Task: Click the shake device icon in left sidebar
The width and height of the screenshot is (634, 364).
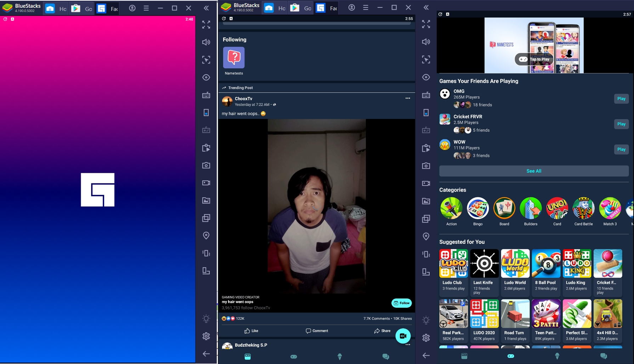Action: tap(206, 253)
